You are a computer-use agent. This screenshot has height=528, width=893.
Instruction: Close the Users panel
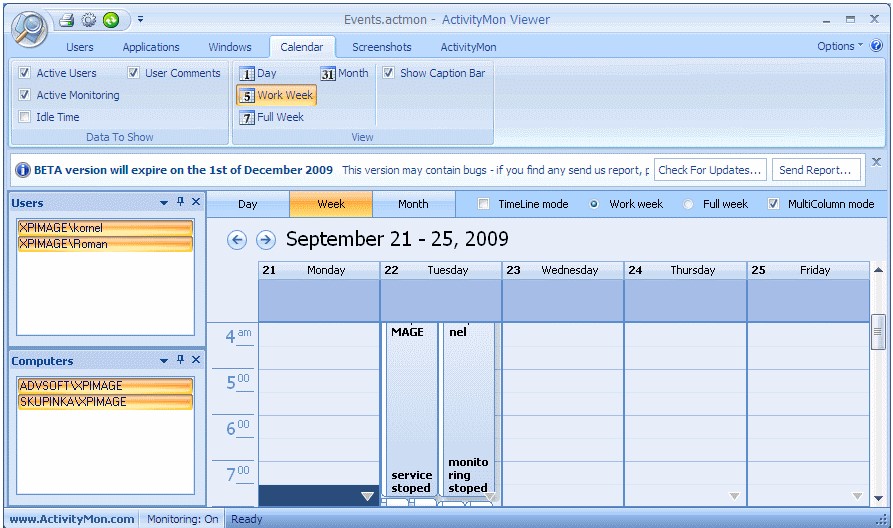[x=196, y=202]
